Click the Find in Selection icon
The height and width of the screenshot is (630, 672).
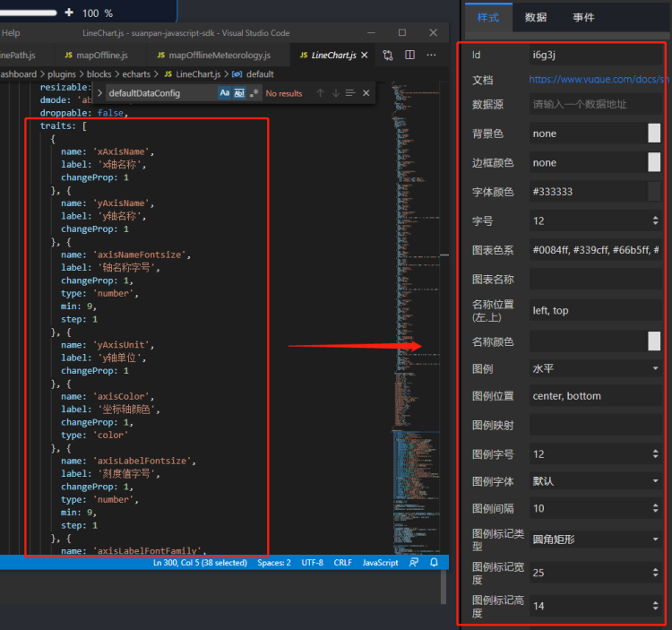[x=350, y=93]
